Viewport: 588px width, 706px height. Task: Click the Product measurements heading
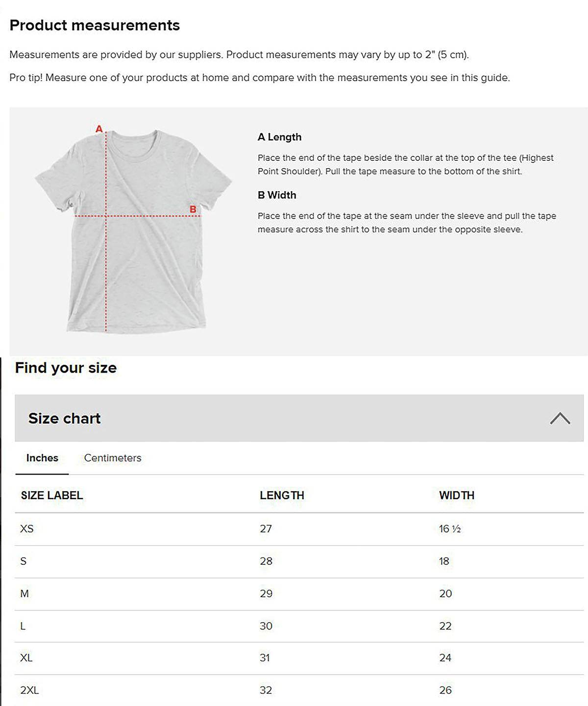coord(95,25)
